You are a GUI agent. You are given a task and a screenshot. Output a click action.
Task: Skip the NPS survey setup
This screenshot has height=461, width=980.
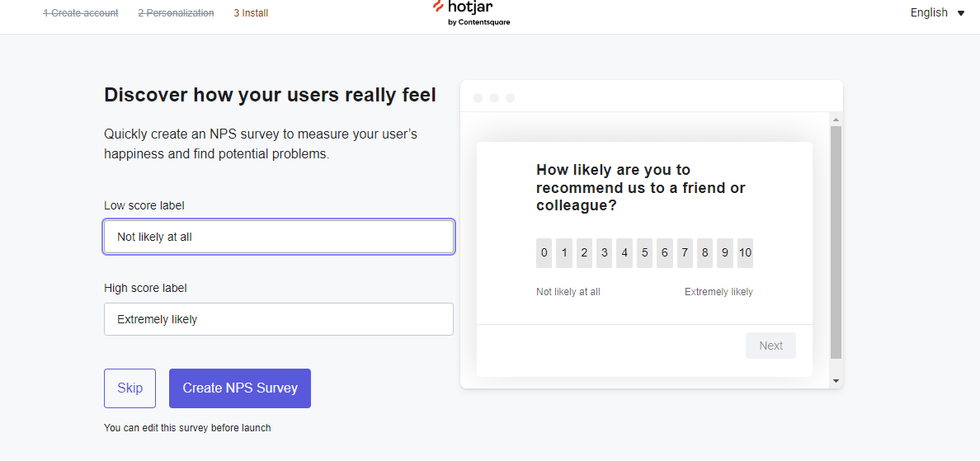point(130,388)
